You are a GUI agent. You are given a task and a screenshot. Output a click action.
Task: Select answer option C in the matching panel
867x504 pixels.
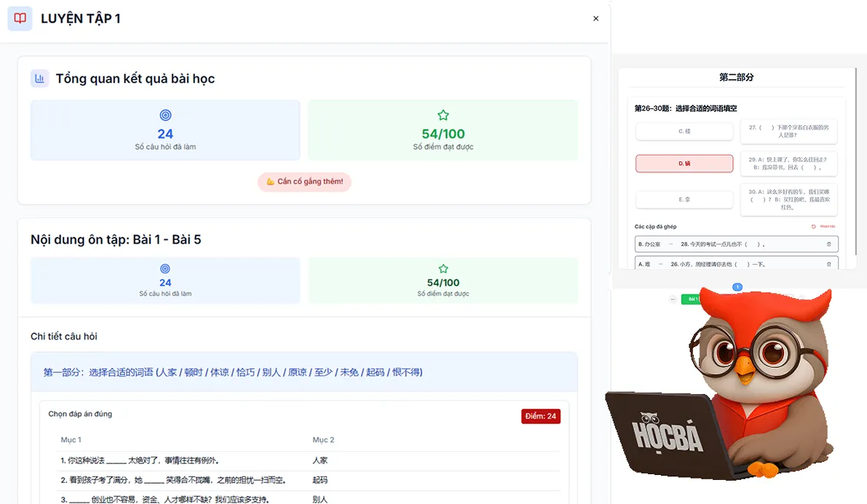point(684,132)
